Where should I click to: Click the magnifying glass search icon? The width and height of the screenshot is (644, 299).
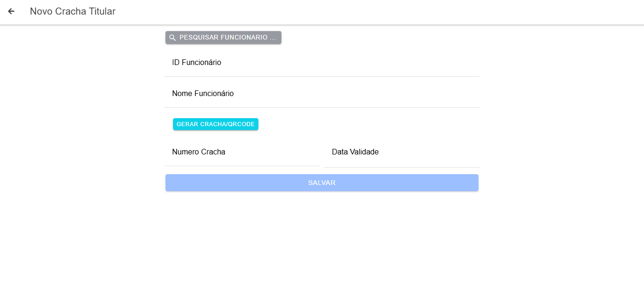point(173,38)
